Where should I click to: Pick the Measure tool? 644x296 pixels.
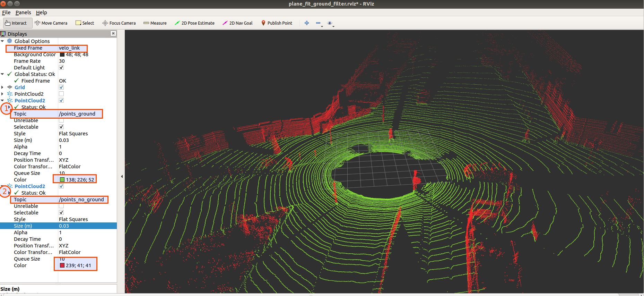(155, 23)
